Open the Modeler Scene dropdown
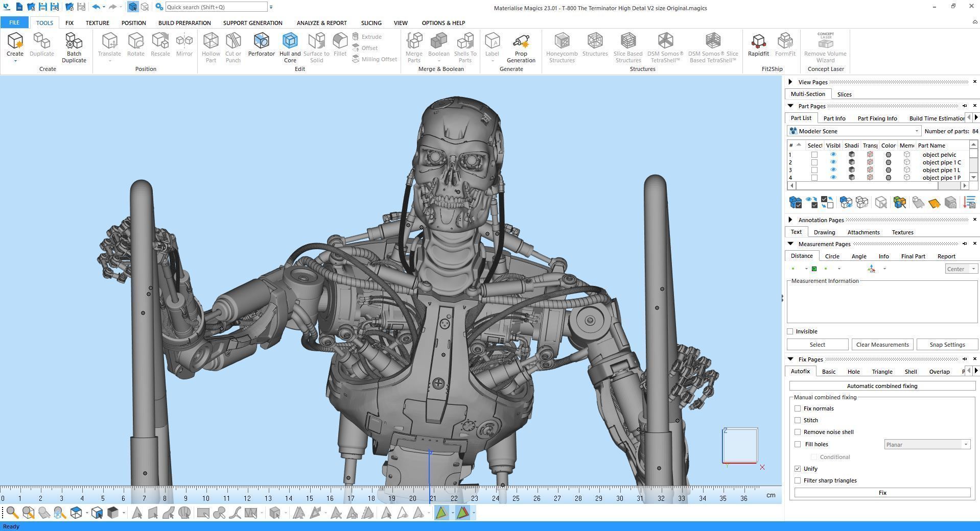Viewport: 980px width, 531px height. [x=854, y=131]
